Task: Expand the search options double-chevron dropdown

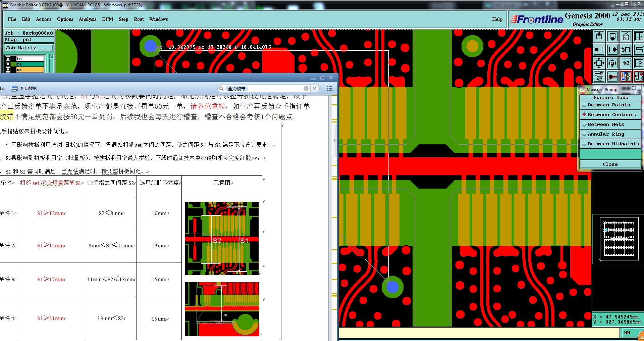Action: tap(314, 89)
